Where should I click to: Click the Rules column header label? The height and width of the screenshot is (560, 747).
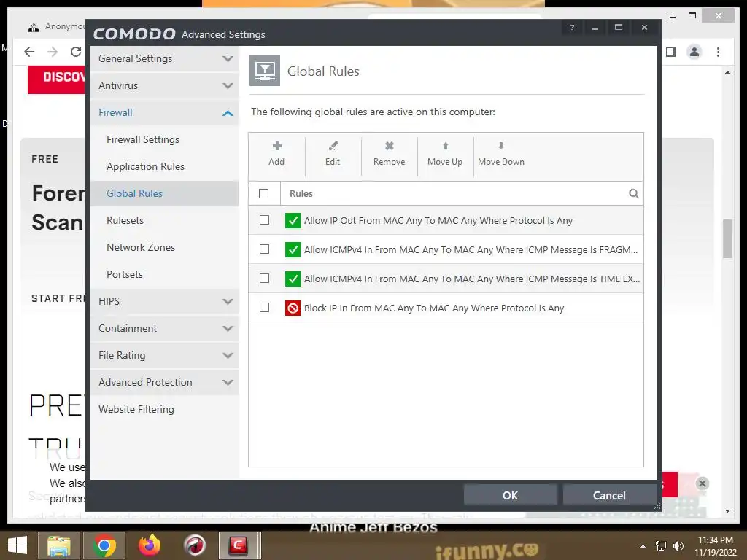point(301,194)
